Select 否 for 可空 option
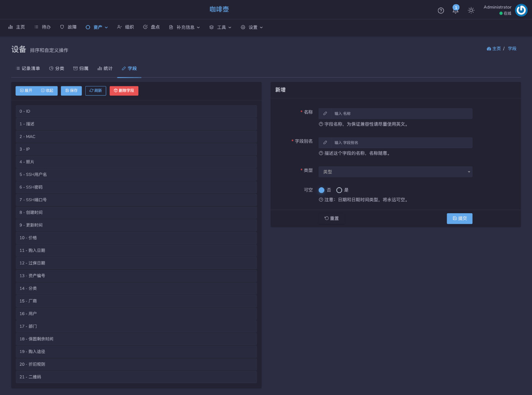 321,190
